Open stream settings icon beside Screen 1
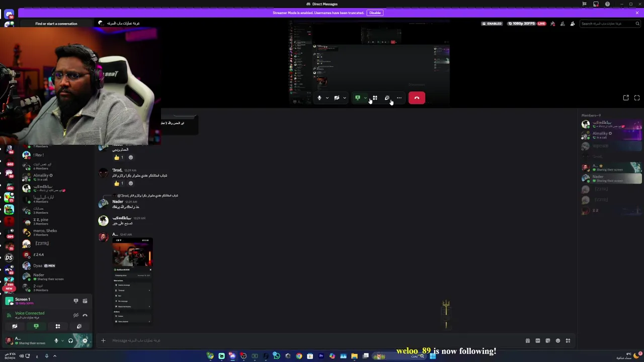The height and width of the screenshot is (362, 644). click(x=85, y=301)
